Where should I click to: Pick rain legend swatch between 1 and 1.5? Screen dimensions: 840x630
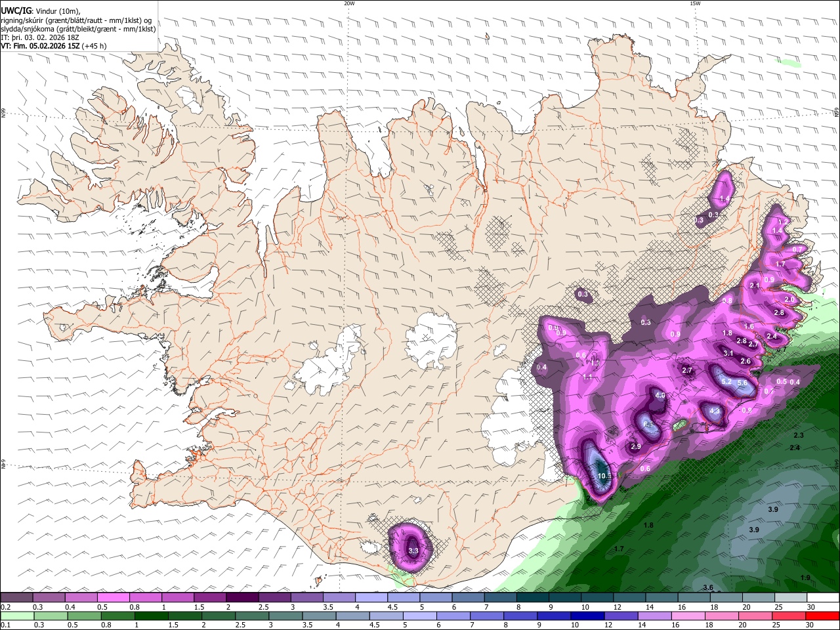coord(152,616)
